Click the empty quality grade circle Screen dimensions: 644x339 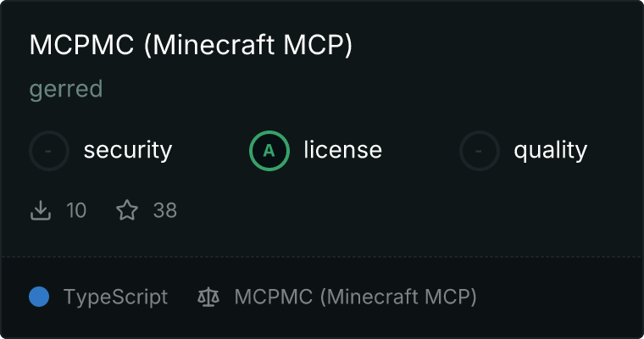(x=480, y=151)
